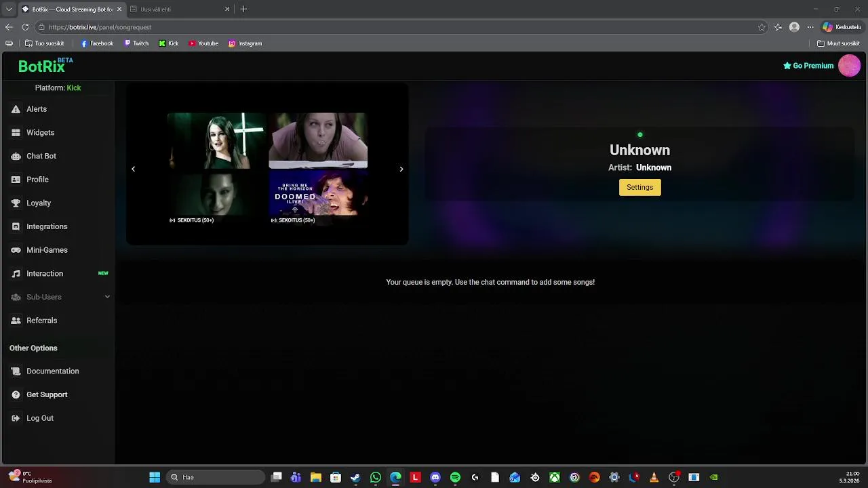868x488 pixels.
Task: Open the Widgets page
Action: click(58, 133)
